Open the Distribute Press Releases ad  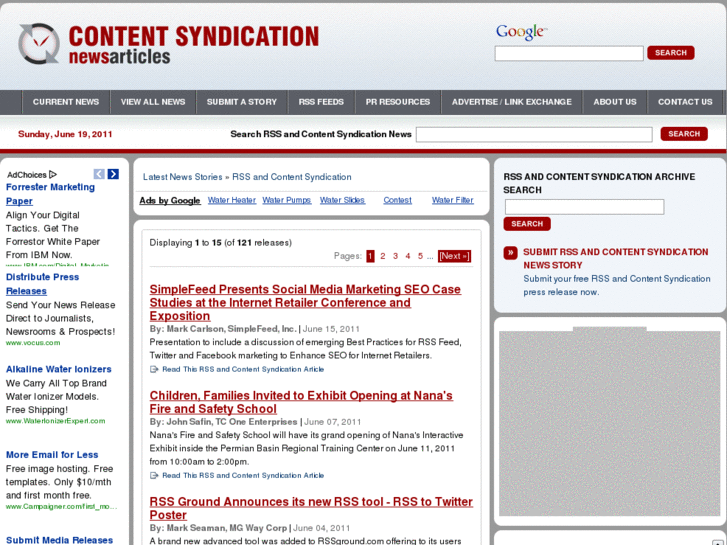coord(42,284)
